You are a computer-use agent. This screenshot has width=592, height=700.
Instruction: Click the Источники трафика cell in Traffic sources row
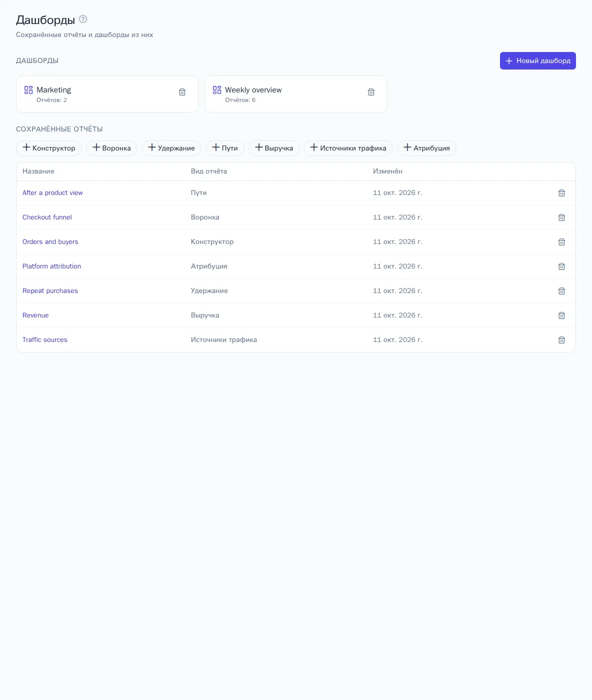pos(224,340)
